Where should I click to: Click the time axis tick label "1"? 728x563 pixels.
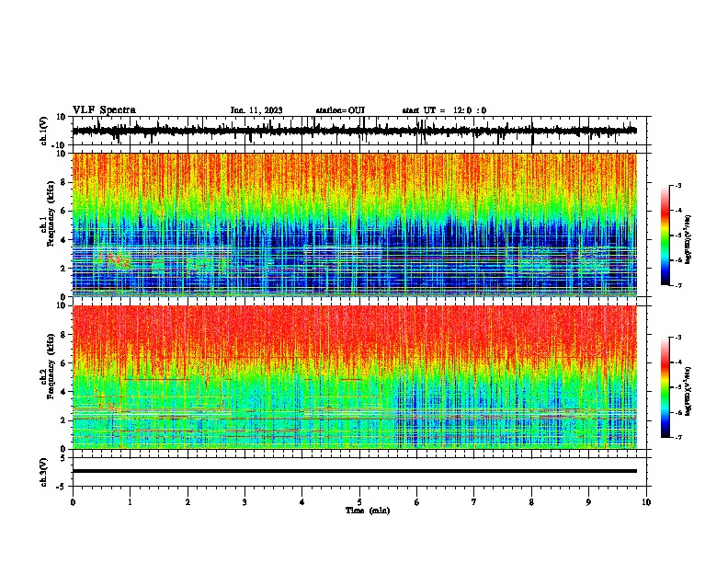point(130,502)
